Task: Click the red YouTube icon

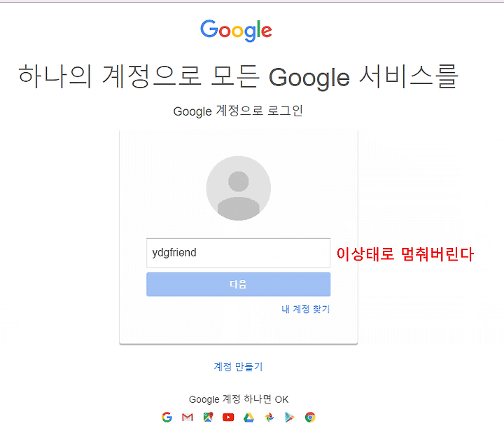Action: click(228, 417)
